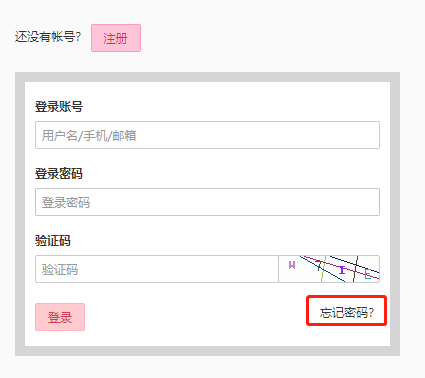Click the cyan E in the captcha

(368, 274)
